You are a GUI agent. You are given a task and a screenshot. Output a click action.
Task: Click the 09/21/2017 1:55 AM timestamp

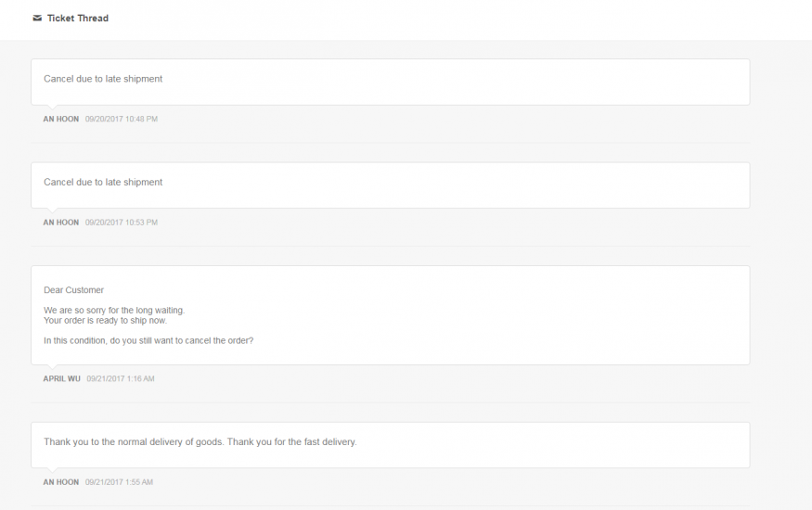click(x=120, y=482)
